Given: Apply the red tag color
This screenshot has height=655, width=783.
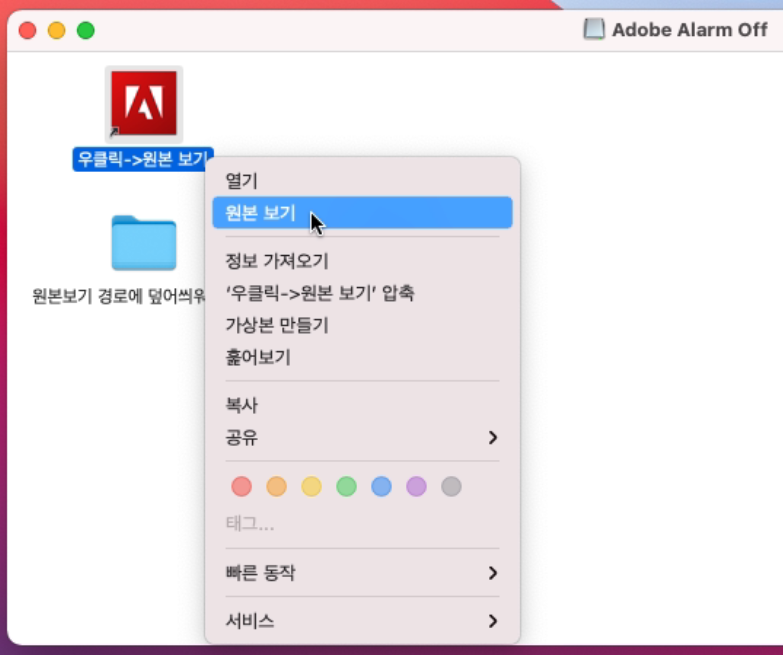Looking at the screenshot, I should pos(242,486).
